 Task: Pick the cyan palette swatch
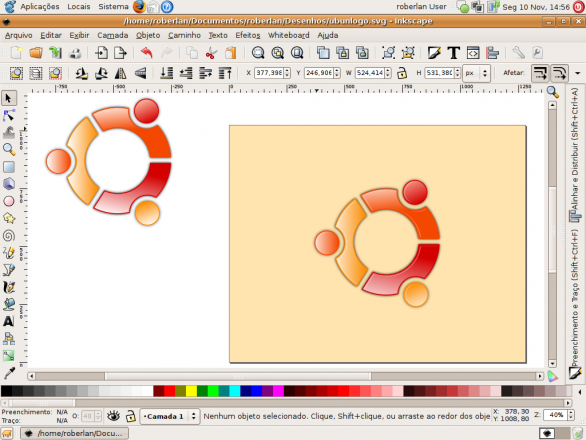pyautogui.click(x=235, y=391)
